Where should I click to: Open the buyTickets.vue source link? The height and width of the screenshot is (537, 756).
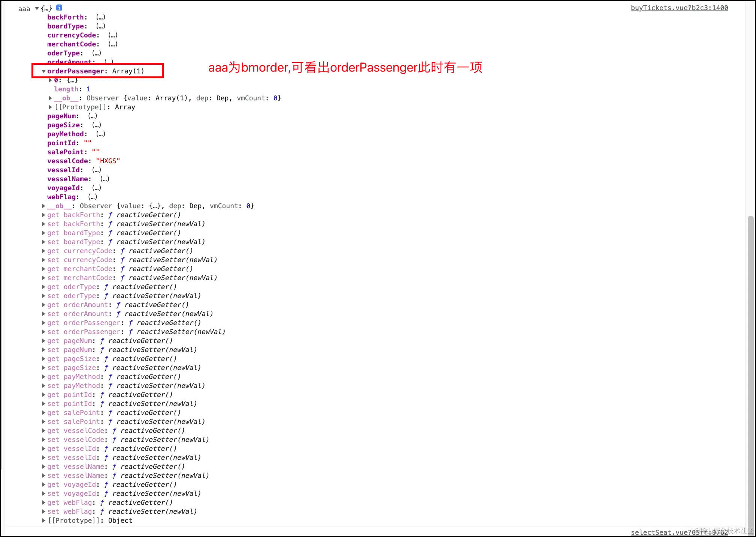(679, 8)
